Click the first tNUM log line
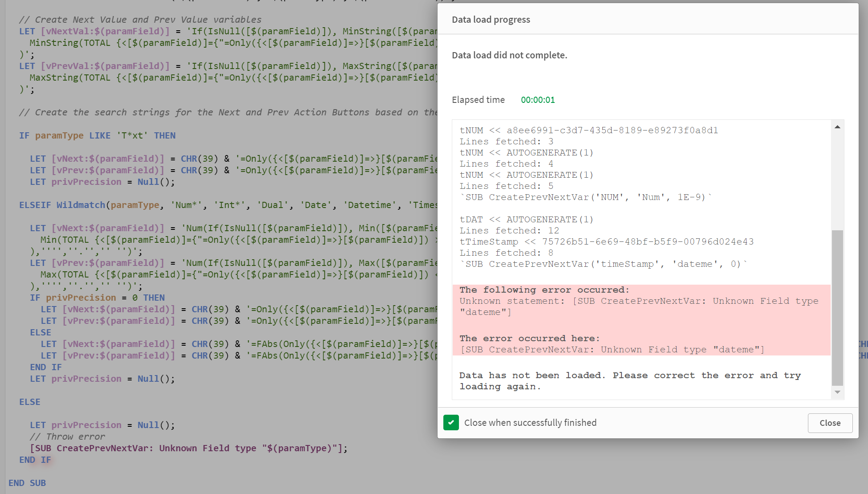 (588, 130)
